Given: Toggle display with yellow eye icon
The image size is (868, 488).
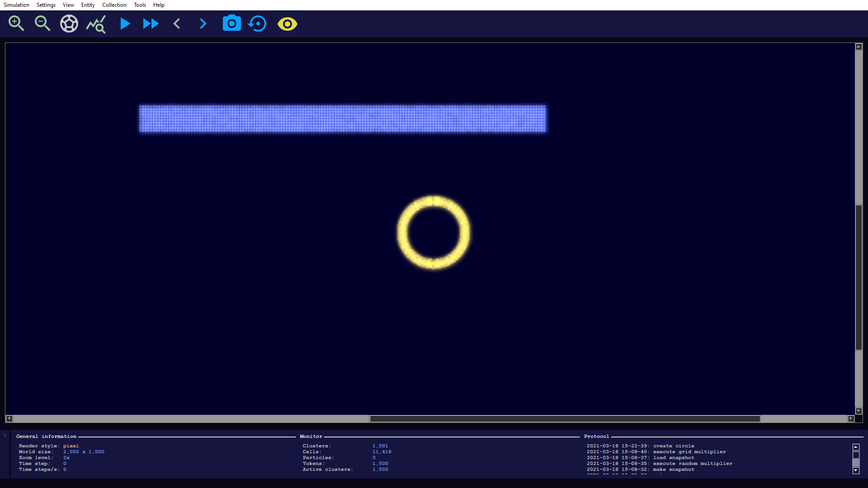Looking at the screenshot, I should coord(288,23).
